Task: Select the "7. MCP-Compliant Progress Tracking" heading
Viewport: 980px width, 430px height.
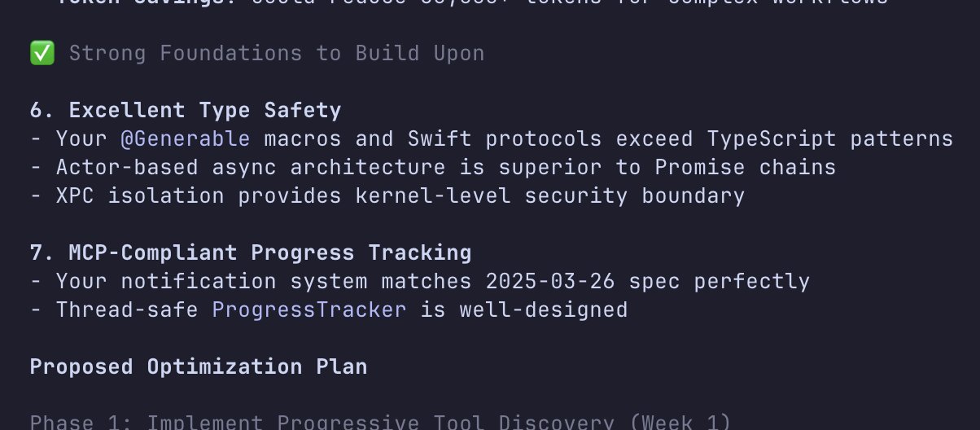Action: pos(251,253)
